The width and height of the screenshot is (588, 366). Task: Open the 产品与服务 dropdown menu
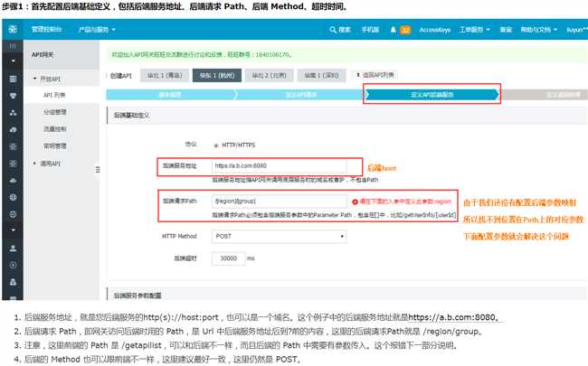(x=97, y=29)
